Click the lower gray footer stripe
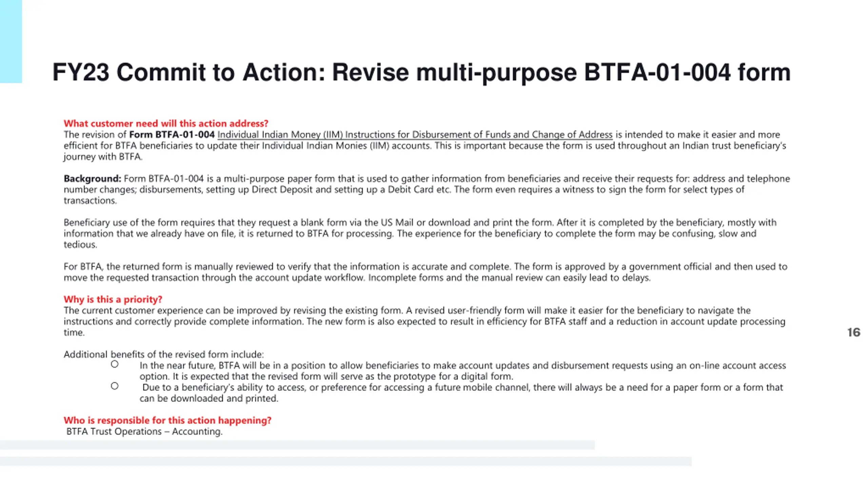 tap(346, 461)
